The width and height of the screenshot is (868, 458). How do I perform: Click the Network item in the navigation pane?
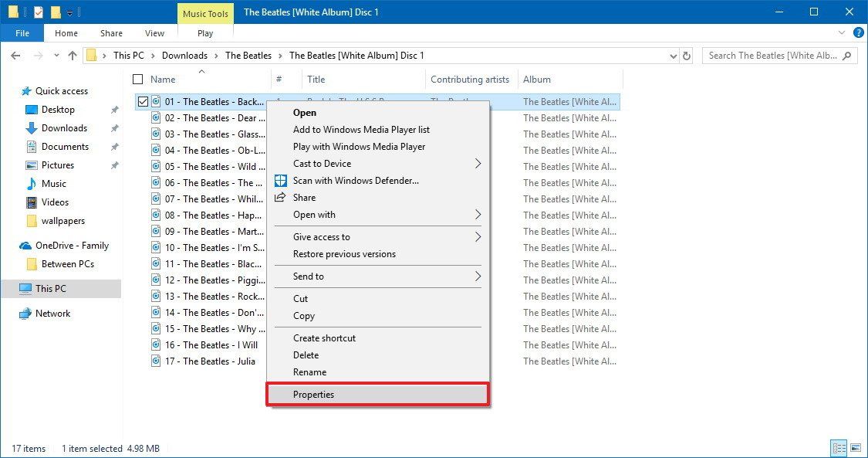[53, 313]
